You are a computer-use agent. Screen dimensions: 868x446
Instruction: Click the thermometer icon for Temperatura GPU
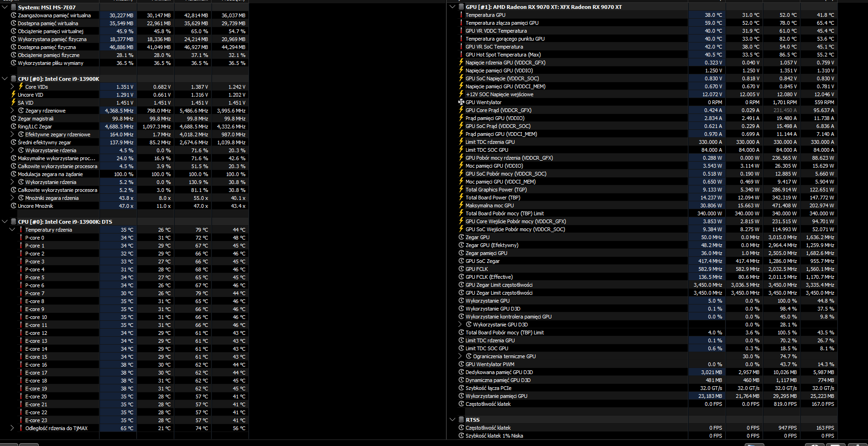coord(461,15)
